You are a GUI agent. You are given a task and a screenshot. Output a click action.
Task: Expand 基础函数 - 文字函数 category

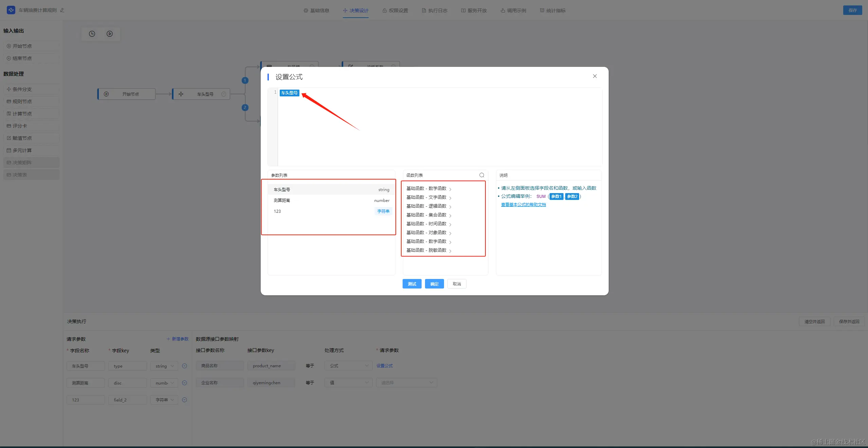coord(429,197)
